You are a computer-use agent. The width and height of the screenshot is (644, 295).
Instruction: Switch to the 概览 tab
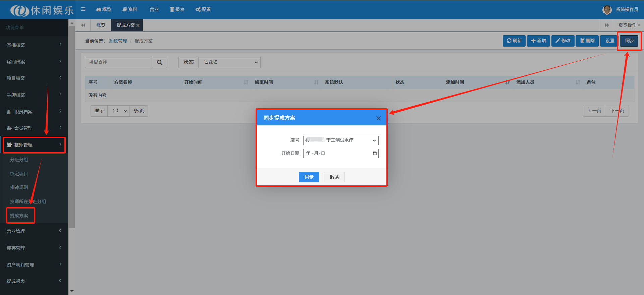pyautogui.click(x=101, y=25)
